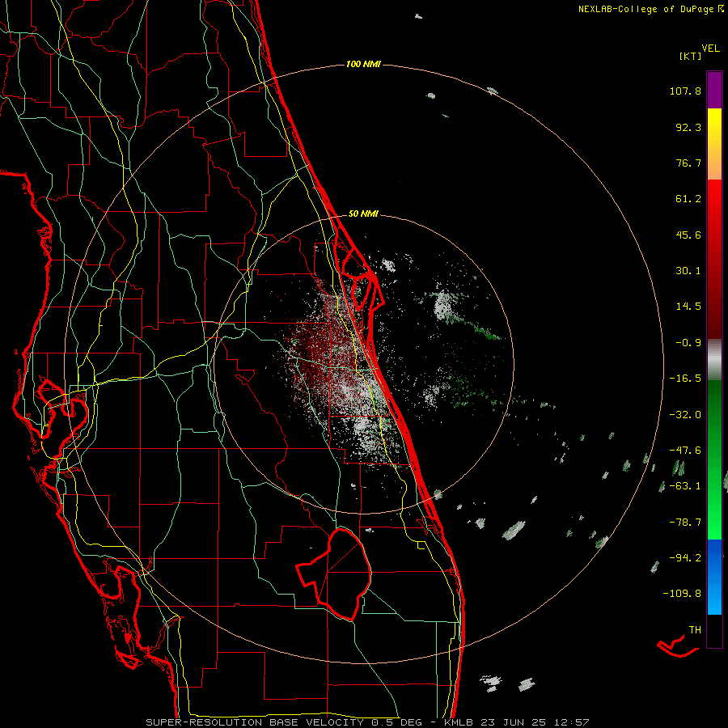The height and width of the screenshot is (728, 728).
Task: Click the VEL legend title
Action: 710,49
